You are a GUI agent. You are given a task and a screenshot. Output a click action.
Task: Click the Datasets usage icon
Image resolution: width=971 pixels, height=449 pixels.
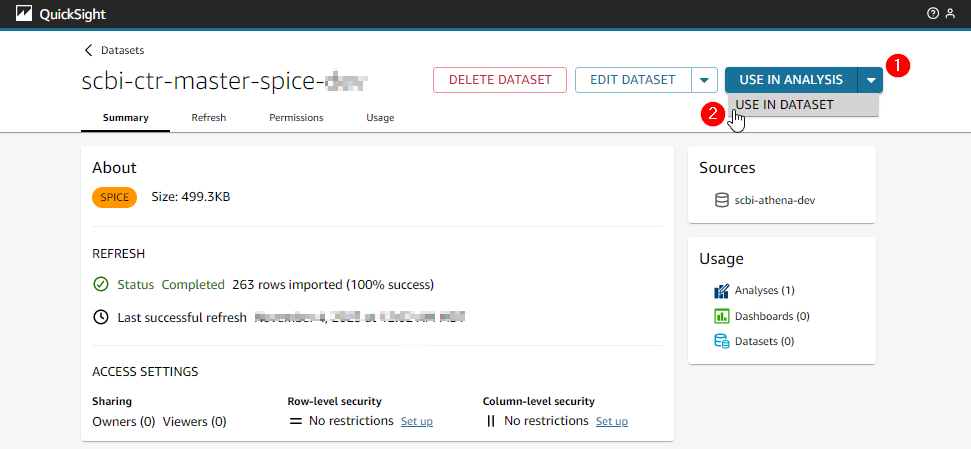[721, 341]
